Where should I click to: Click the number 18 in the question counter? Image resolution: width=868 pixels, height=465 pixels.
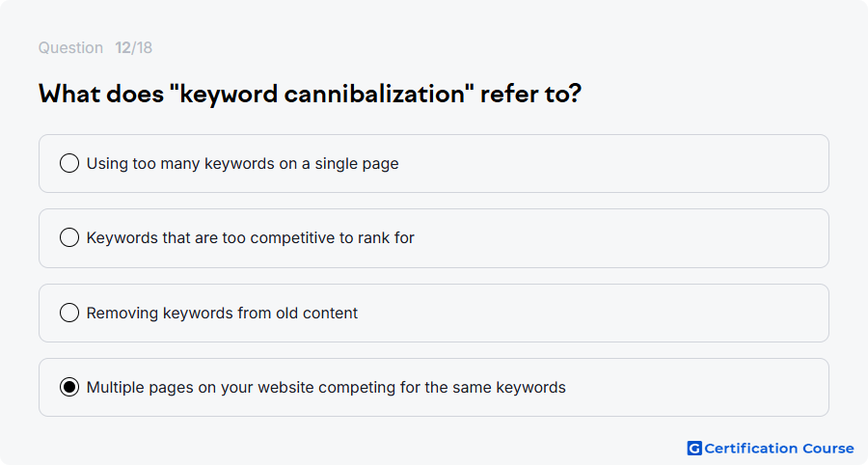click(x=145, y=47)
